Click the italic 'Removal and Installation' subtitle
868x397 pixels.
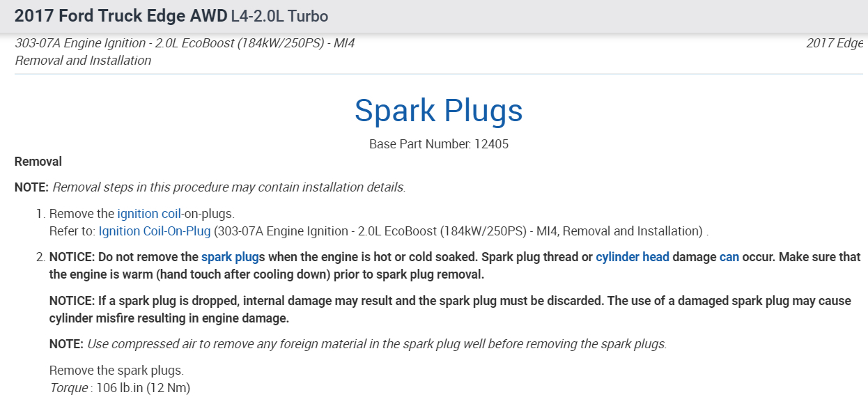pos(83,61)
